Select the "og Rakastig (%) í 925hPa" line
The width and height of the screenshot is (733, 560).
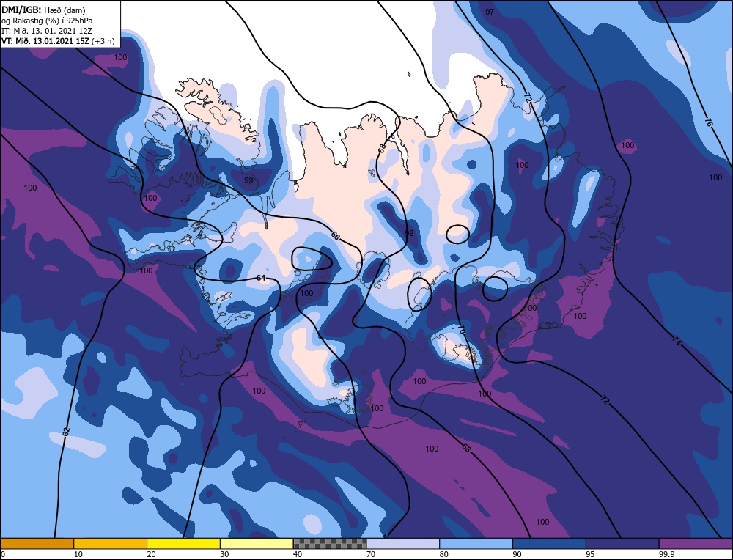[47, 21]
